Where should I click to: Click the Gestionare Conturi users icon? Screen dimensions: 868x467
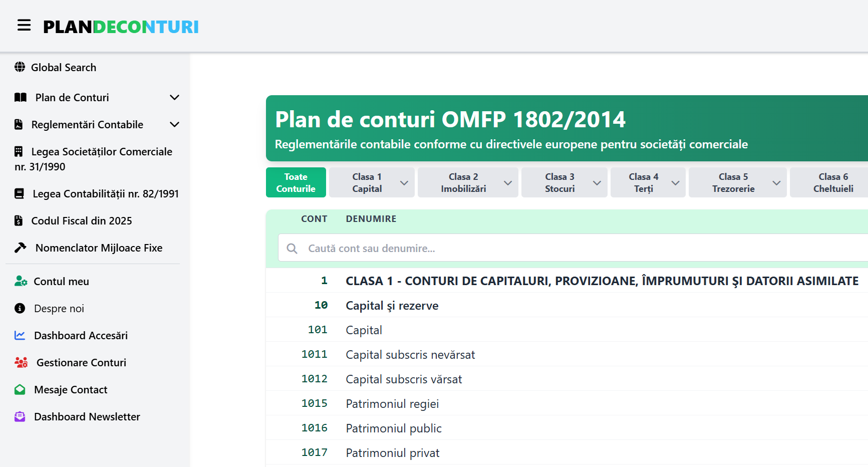pos(21,362)
